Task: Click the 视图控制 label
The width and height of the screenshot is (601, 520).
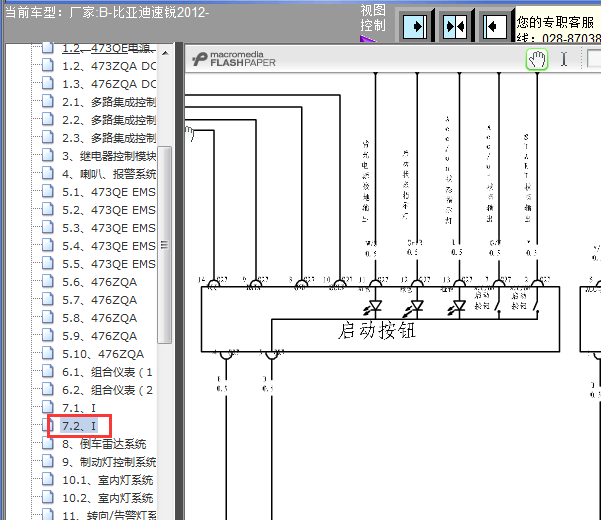Action: [x=373, y=18]
